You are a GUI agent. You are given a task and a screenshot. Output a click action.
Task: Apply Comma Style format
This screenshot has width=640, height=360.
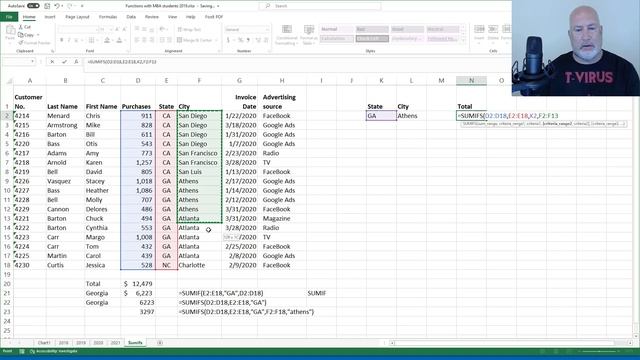[x=248, y=40]
